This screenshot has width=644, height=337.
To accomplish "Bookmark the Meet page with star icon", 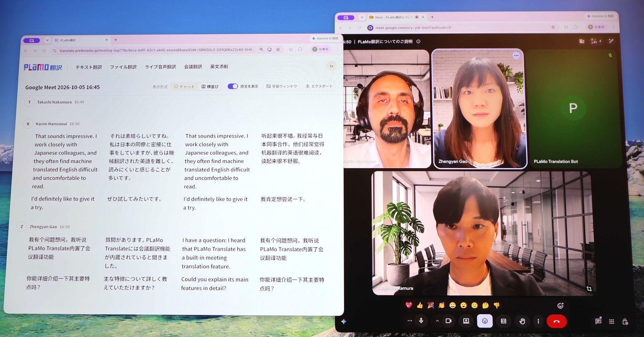I will click(x=553, y=27).
